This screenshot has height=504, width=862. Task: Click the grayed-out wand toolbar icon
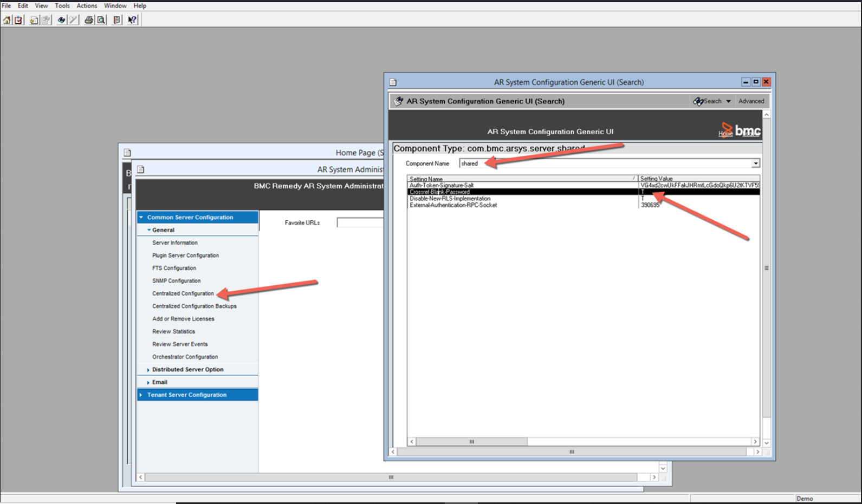(74, 20)
